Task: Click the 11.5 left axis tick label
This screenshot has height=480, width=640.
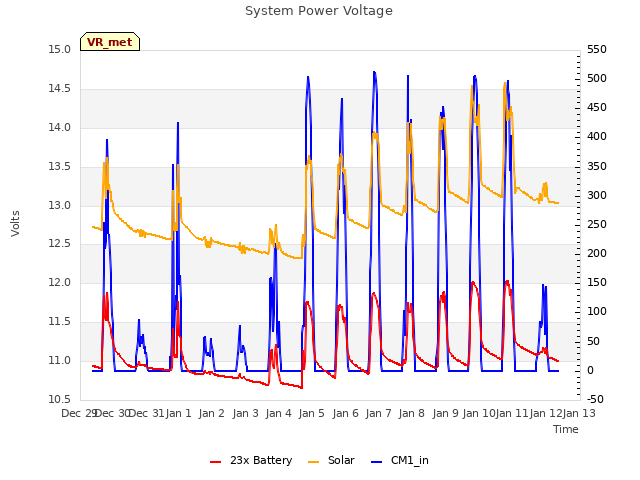Action: (x=60, y=322)
